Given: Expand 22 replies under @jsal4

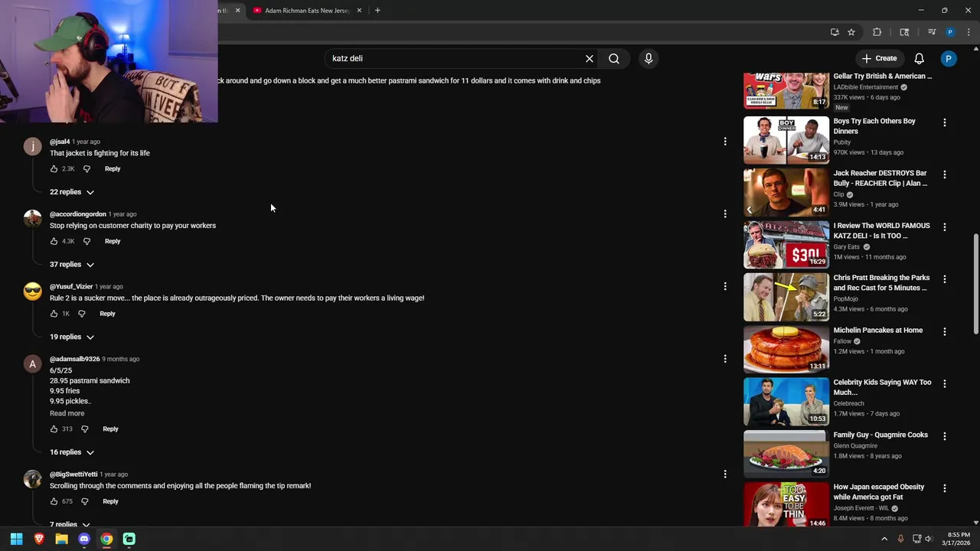Looking at the screenshot, I should [x=72, y=192].
